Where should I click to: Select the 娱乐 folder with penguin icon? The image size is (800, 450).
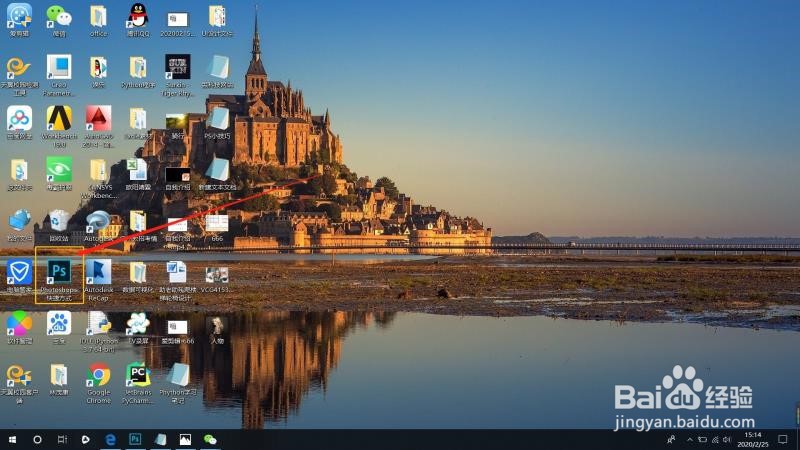pos(98,72)
